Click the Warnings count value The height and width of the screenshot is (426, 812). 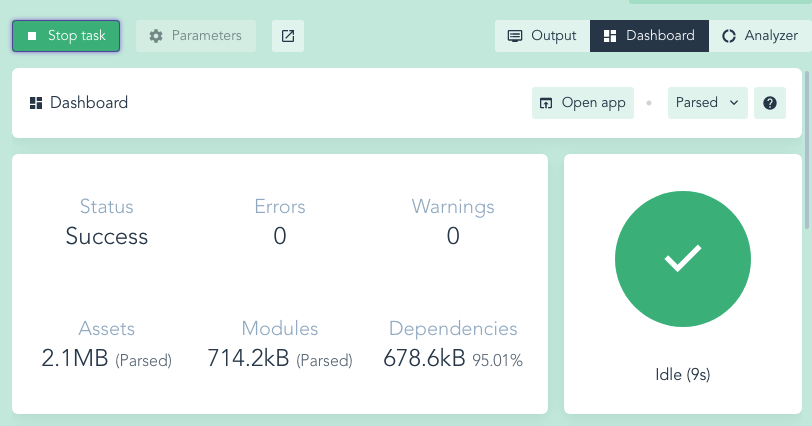click(x=453, y=236)
